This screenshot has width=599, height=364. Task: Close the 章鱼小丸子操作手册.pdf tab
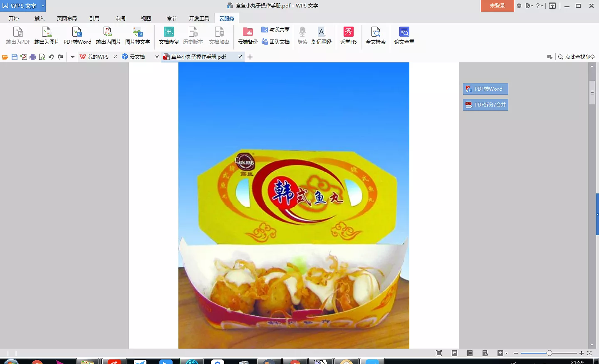tap(240, 57)
